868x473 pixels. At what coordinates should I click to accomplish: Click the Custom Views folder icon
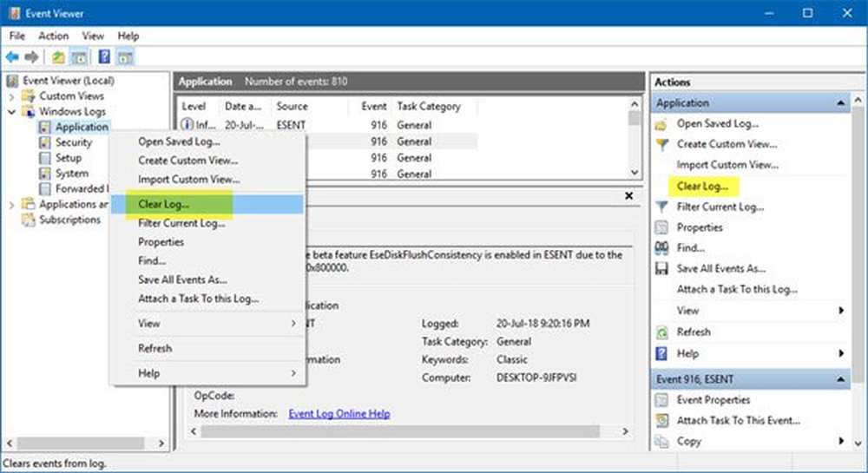click(x=29, y=96)
